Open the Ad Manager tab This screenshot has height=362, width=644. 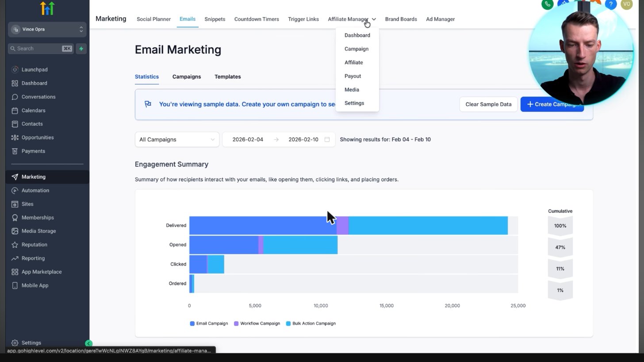pyautogui.click(x=440, y=19)
